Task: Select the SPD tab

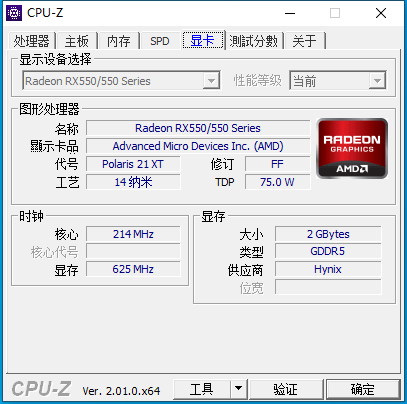Action: pos(160,41)
